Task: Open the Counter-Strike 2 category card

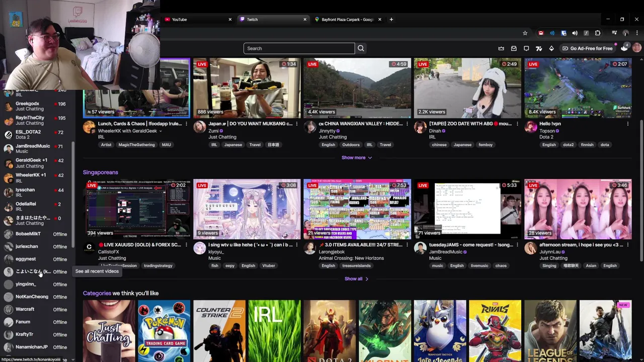Action: click(219, 331)
